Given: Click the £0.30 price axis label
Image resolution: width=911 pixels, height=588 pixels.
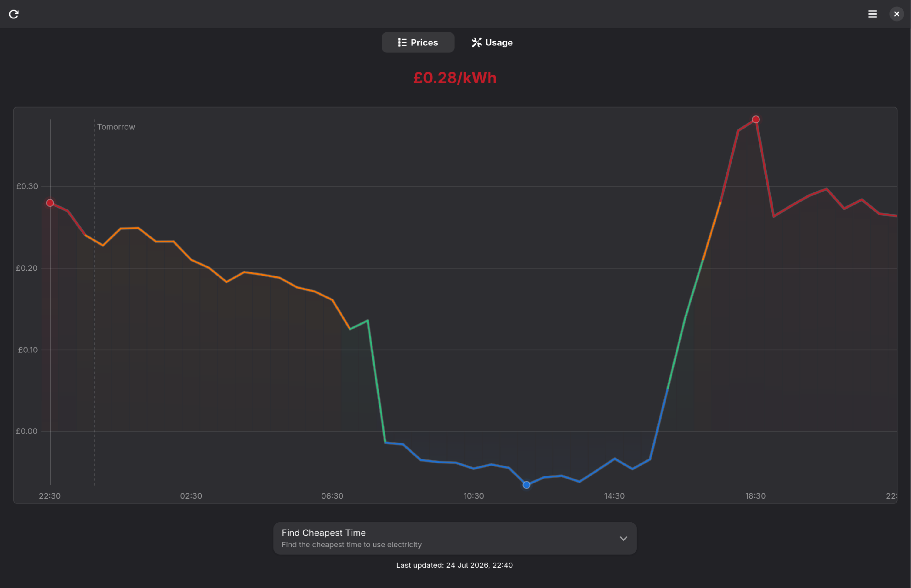Looking at the screenshot, I should click(x=27, y=186).
